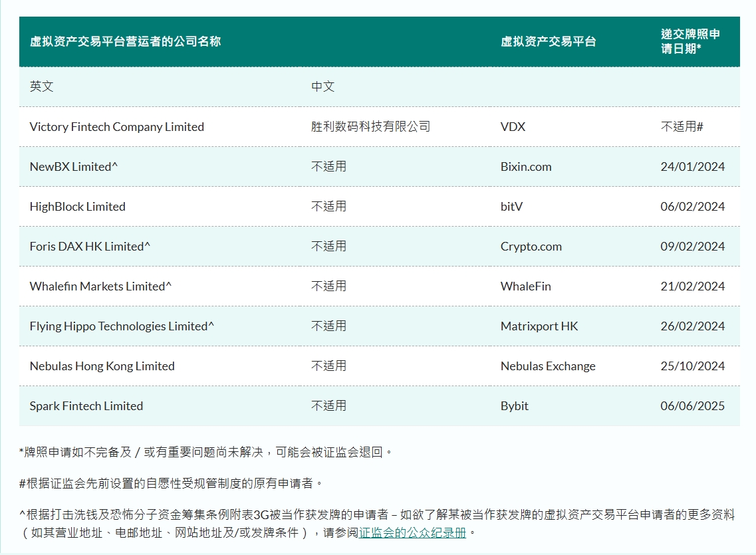Click the 递交牌照申请日期* column header
The image size is (756, 555).
690,41
